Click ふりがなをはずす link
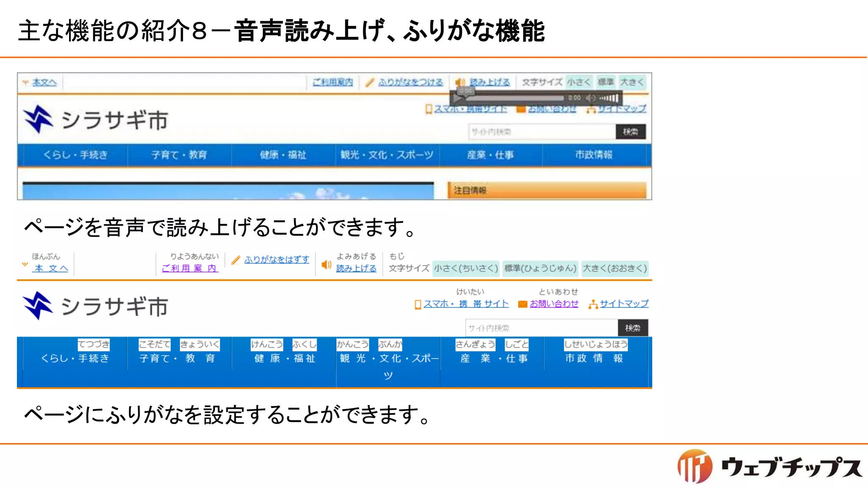This screenshot has height=488, width=868. pos(277,259)
